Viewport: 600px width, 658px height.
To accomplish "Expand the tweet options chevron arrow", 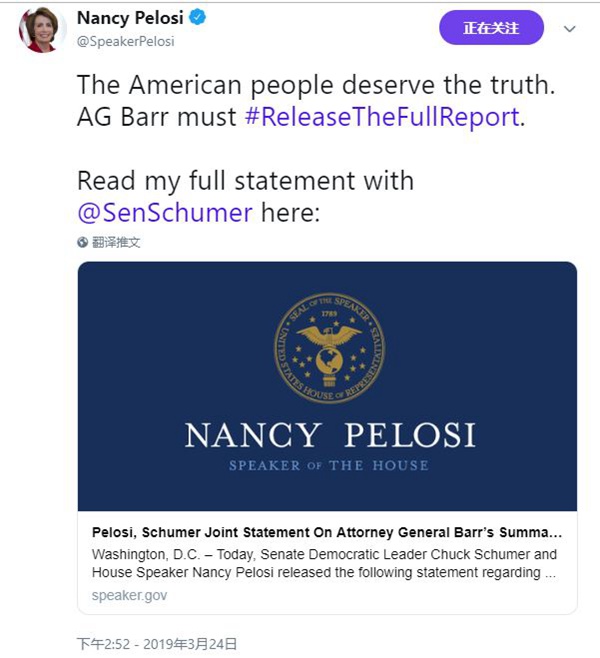I will pyautogui.click(x=570, y=29).
